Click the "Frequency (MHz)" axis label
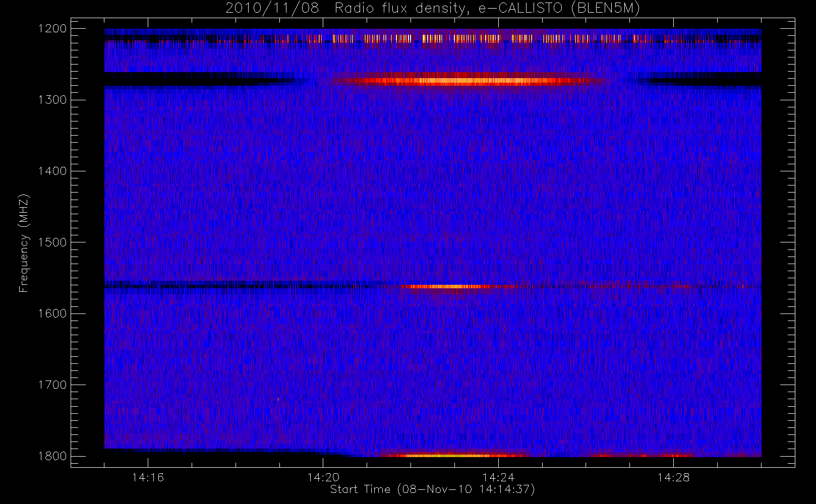The width and height of the screenshot is (816, 504). (24, 243)
